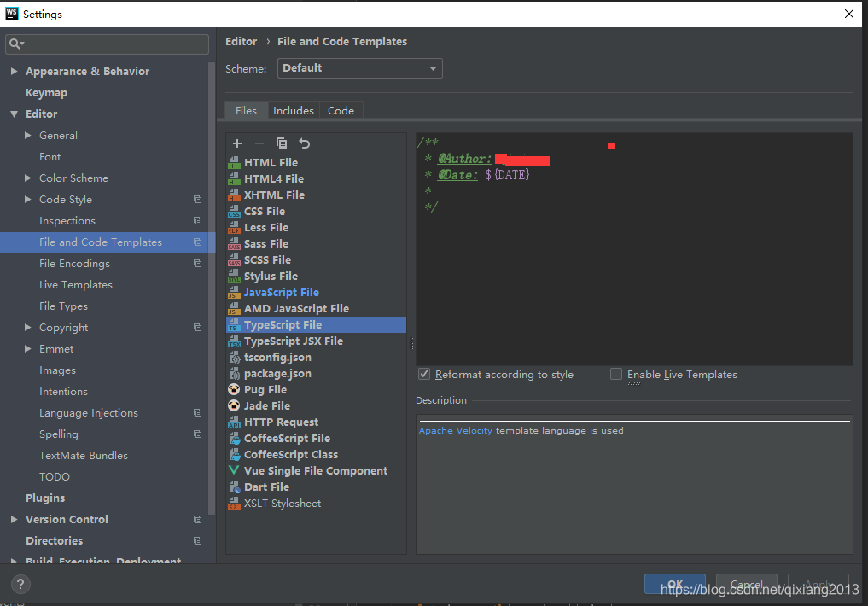This screenshot has width=868, height=606.
Task: Select the Stylus File template icon
Action: click(x=234, y=277)
